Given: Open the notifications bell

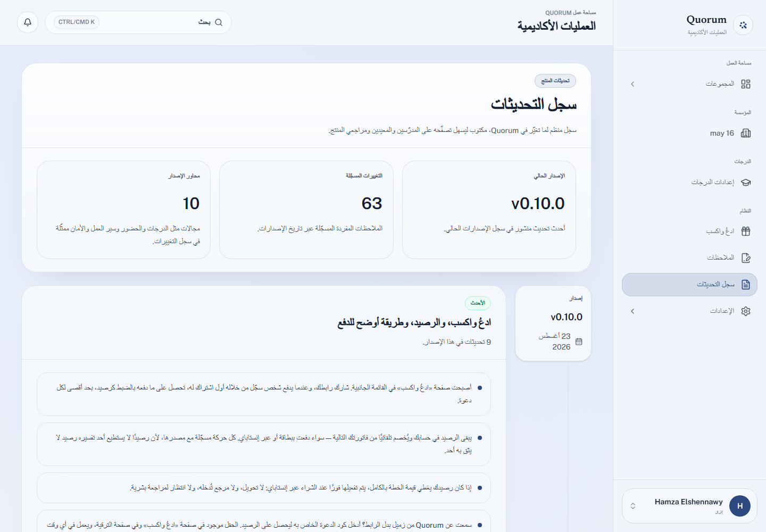Looking at the screenshot, I should tap(28, 22).
